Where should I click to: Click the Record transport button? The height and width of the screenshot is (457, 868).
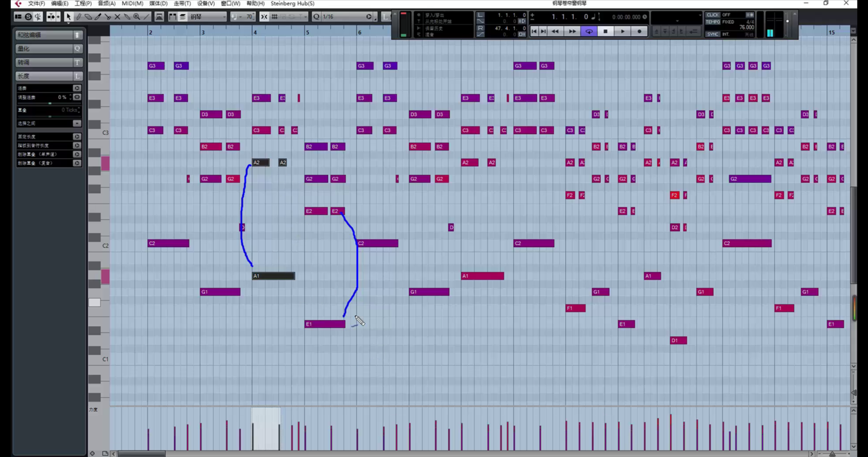pos(639,31)
